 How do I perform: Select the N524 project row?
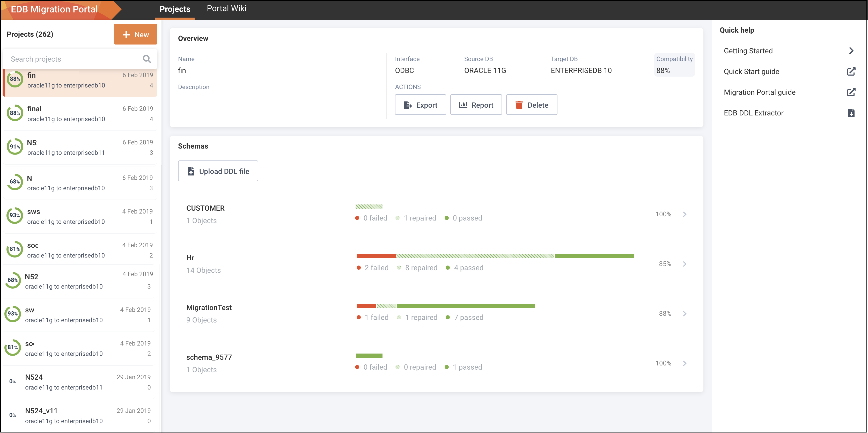pos(79,383)
